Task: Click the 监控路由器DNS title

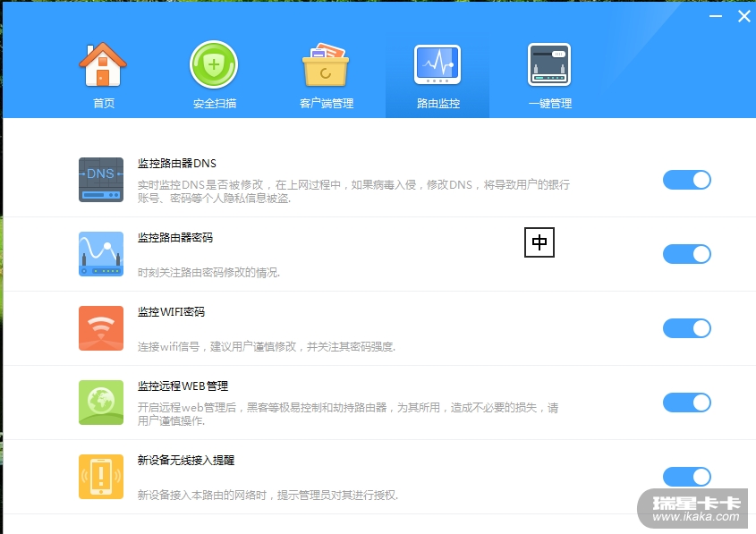Action: (177, 164)
